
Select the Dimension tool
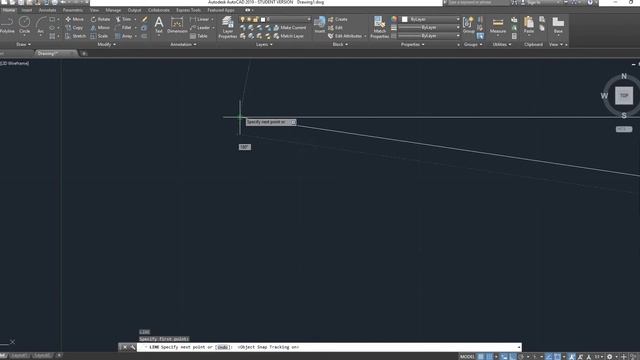177,24
